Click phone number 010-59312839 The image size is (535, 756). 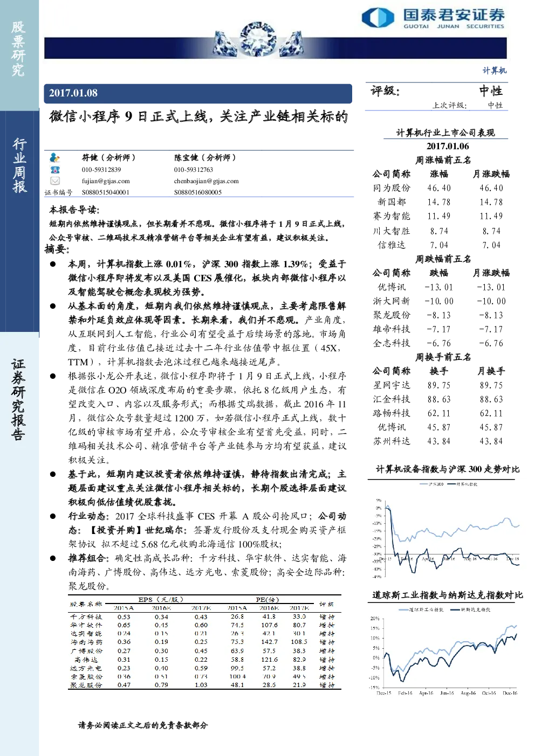[x=101, y=170]
